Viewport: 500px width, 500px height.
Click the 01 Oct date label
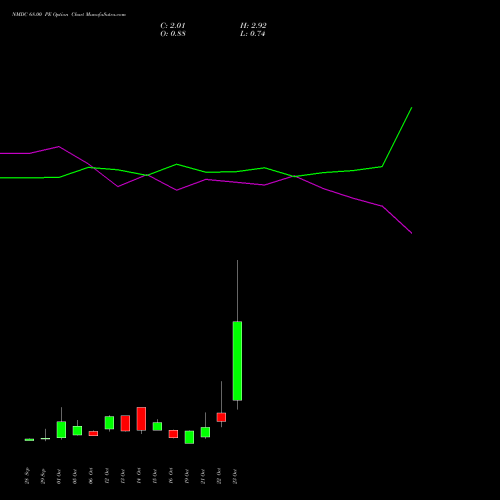pyautogui.click(x=59, y=476)
